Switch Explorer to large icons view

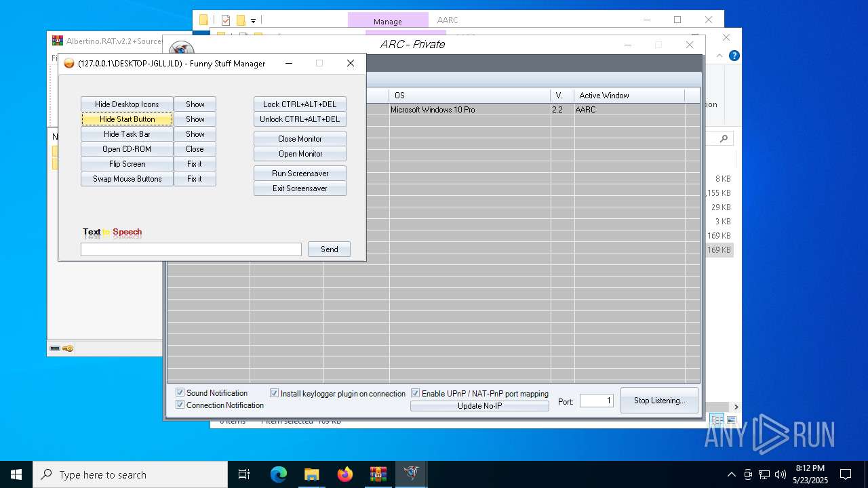pyautogui.click(x=732, y=420)
